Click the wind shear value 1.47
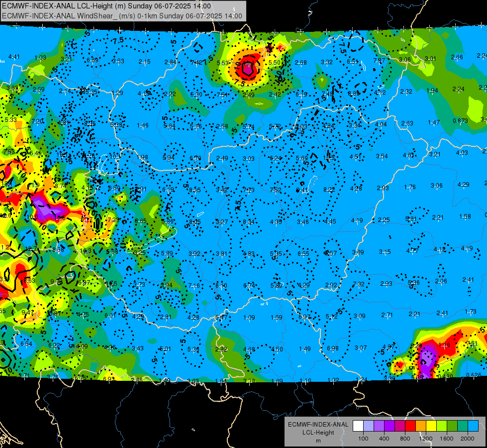 coord(434,122)
